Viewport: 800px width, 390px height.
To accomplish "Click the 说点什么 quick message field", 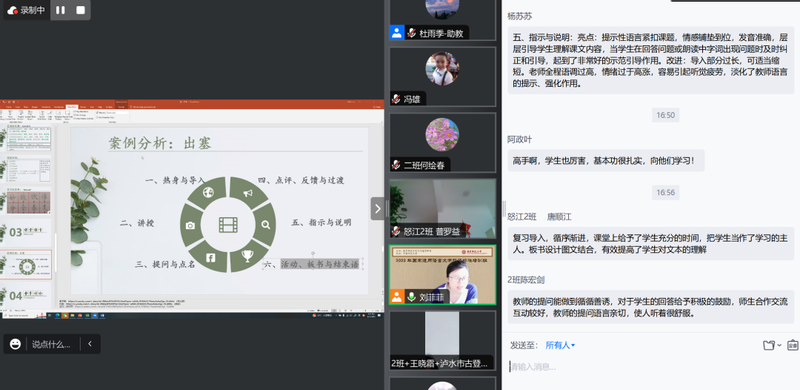I will click(x=51, y=344).
